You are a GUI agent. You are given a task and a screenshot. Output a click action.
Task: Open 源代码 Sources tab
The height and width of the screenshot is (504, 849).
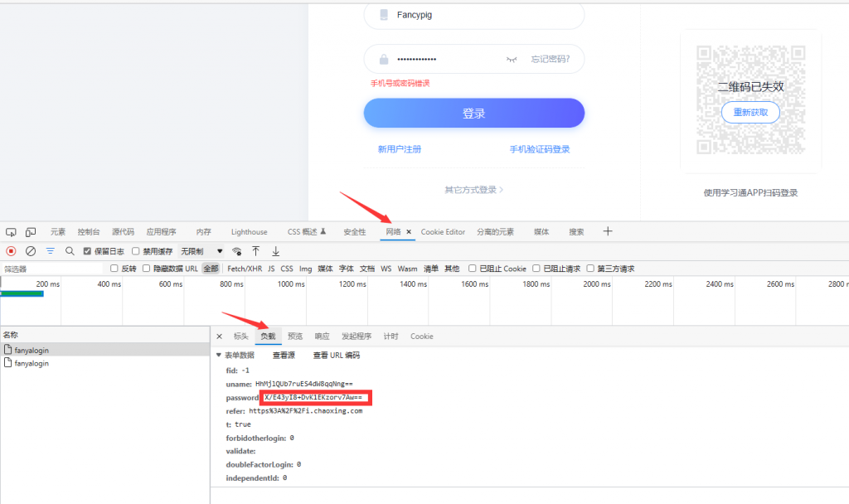pos(123,232)
